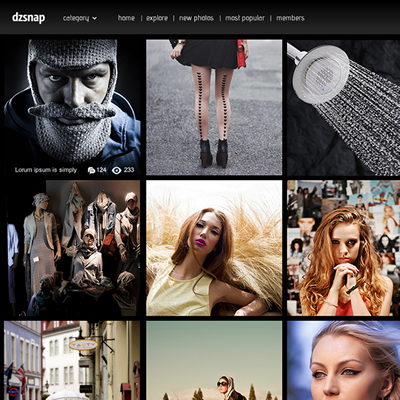Open the curly-haired woman collage photo
The width and height of the screenshot is (400, 400).
[x=343, y=248]
